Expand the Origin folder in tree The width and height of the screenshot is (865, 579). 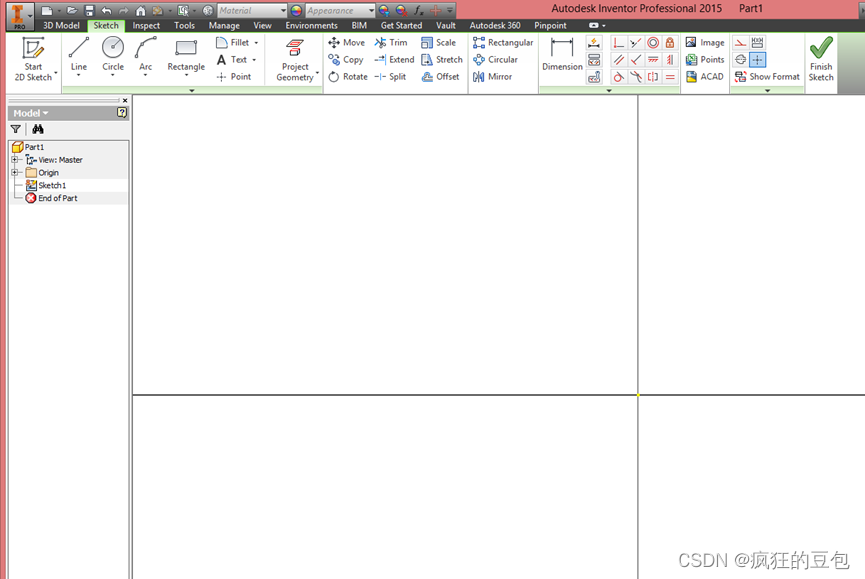[15, 173]
